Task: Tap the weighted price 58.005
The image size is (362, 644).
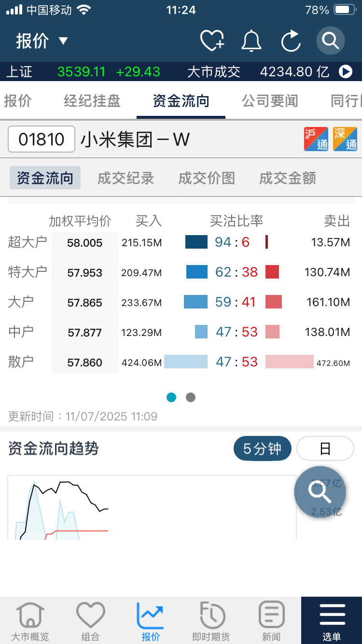Action: pos(85,243)
